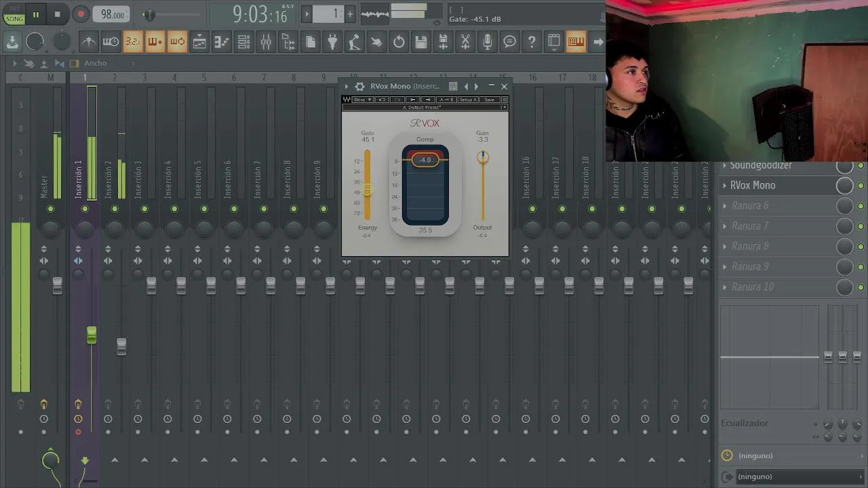
Task: Click the microphone one-click recording icon
Action: 488,42
